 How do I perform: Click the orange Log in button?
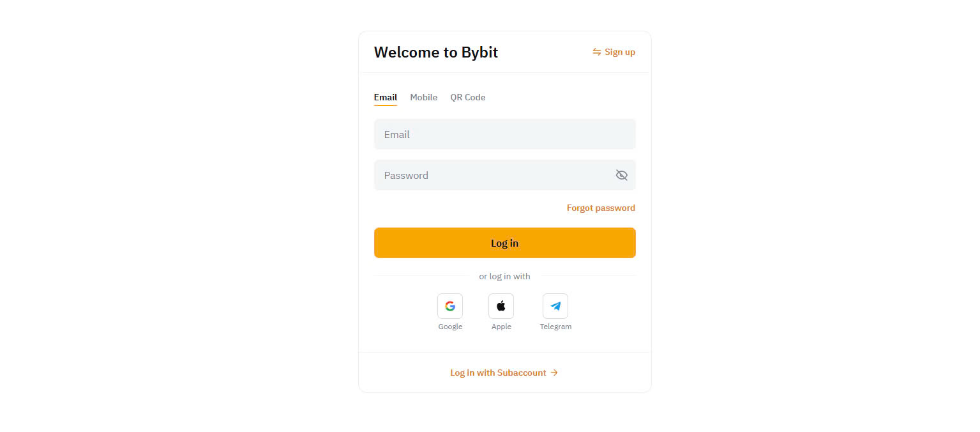505,243
